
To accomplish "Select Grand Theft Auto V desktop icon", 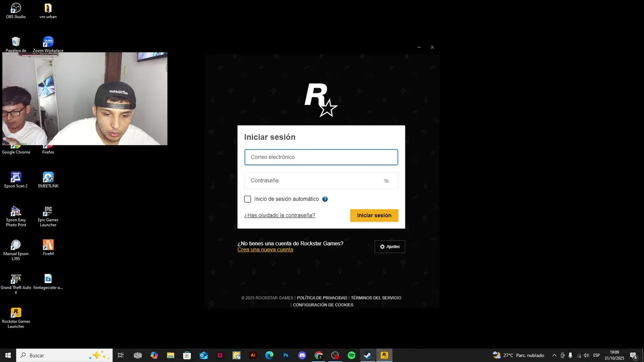I will [x=16, y=284].
